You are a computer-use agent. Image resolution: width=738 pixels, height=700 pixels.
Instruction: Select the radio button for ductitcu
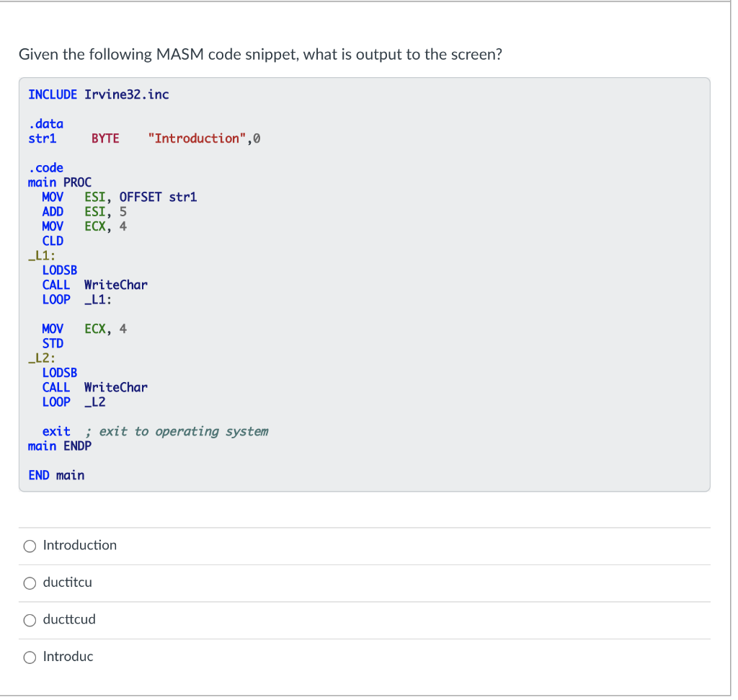pyautogui.click(x=30, y=583)
